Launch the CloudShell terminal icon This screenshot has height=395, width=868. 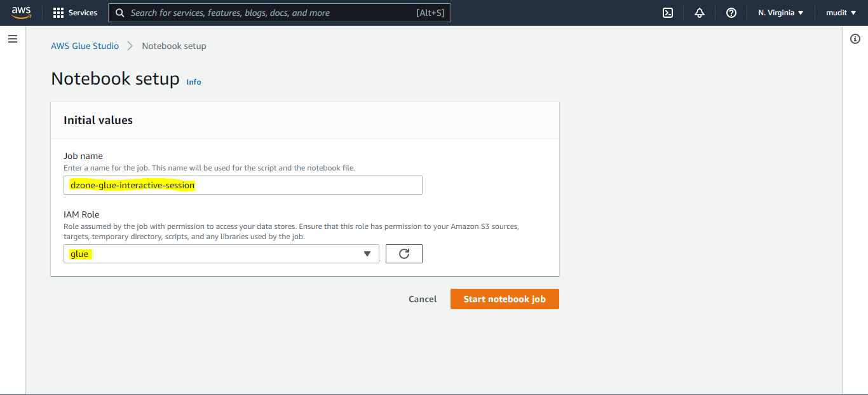coord(668,13)
